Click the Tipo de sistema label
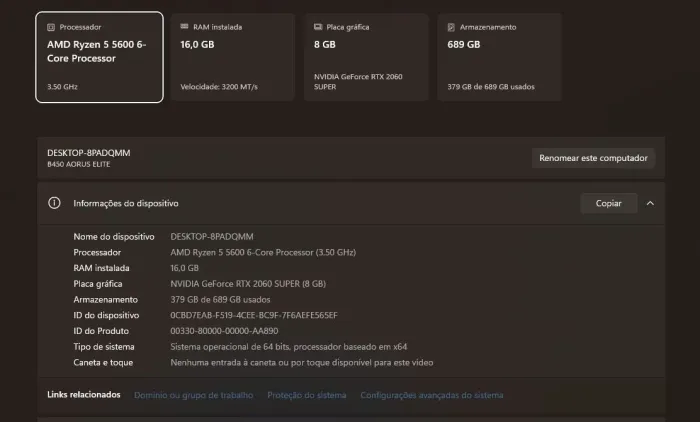700x422 pixels. [104, 347]
